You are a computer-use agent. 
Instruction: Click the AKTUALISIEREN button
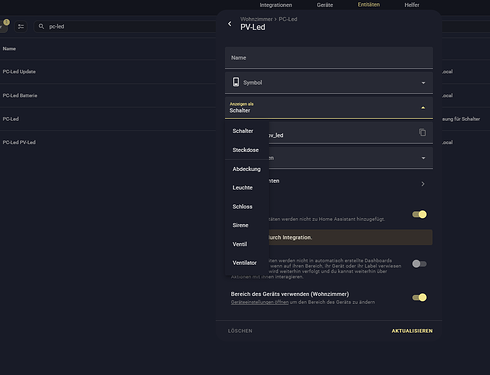coord(412,331)
